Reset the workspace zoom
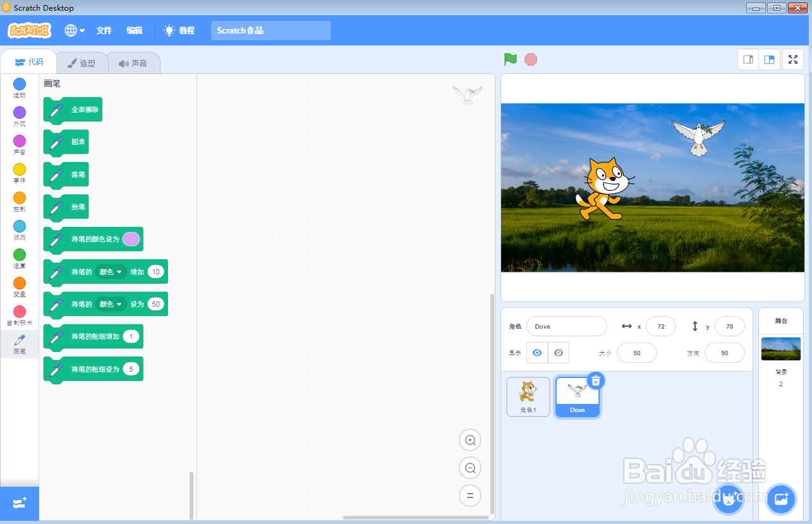812x524 pixels. click(x=470, y=496)
